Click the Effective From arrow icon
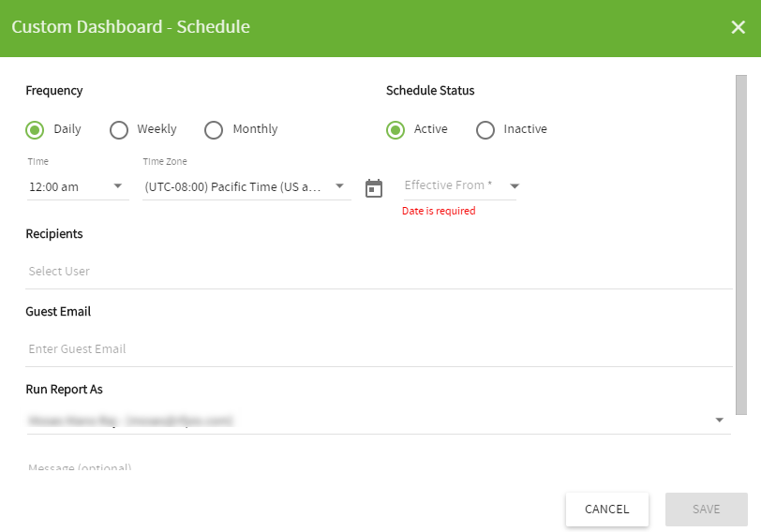 click(x=515, y=186)
